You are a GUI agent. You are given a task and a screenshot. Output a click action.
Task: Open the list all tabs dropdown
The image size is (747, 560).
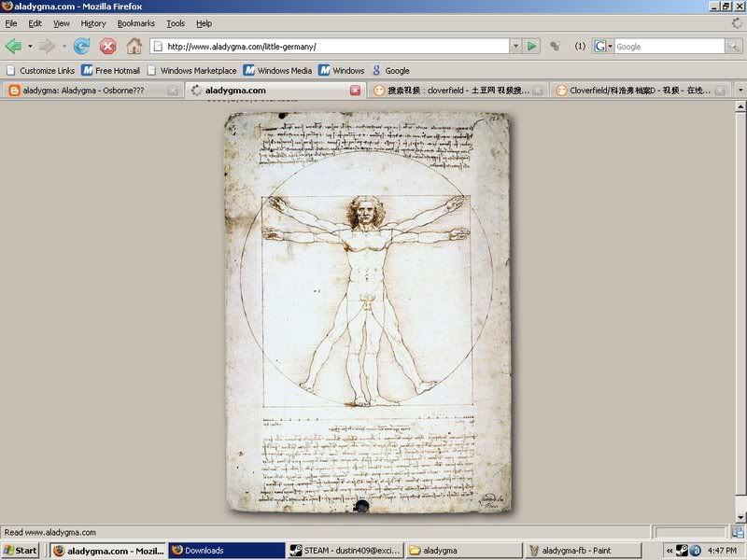(740, 91)
